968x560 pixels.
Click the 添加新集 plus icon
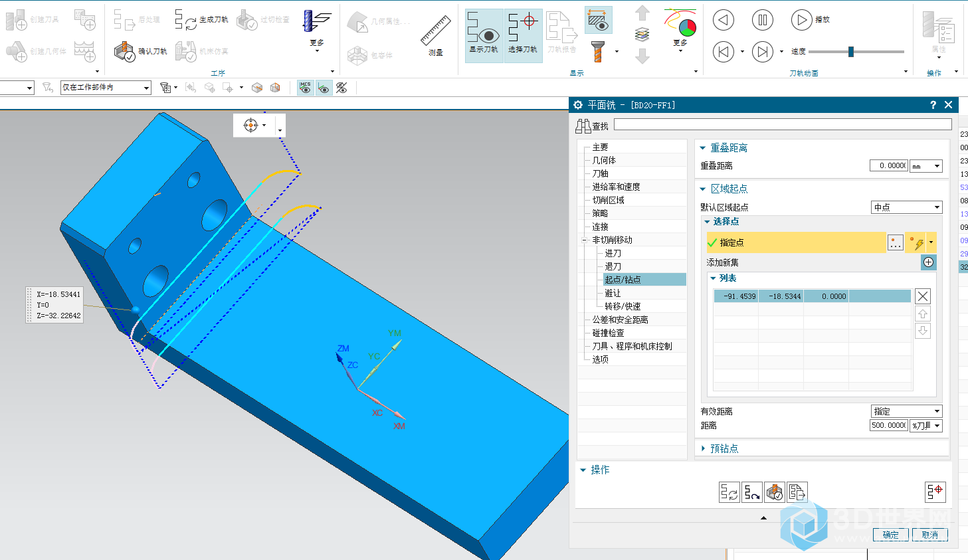point(928,262)
